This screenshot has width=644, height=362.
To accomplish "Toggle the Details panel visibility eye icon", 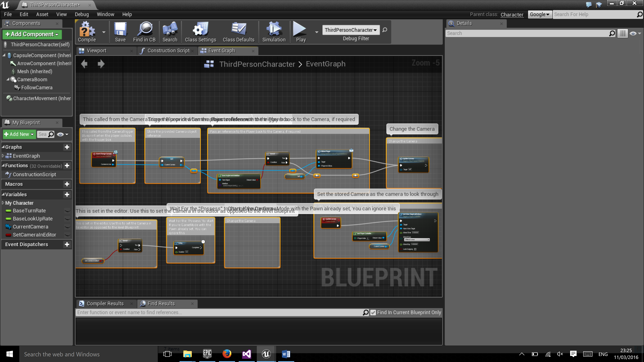I will tap(635, 33).
